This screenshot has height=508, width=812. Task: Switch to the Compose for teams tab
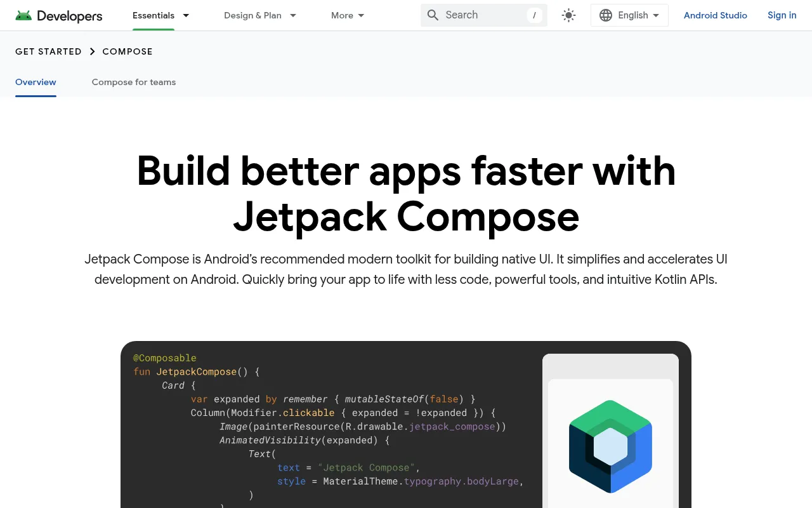click(134, 82)
